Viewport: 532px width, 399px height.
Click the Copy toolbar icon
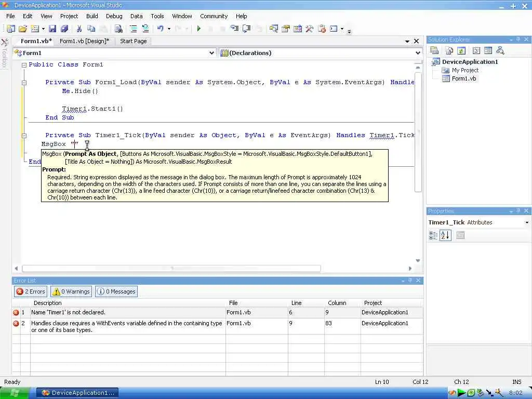click(91, 29)
